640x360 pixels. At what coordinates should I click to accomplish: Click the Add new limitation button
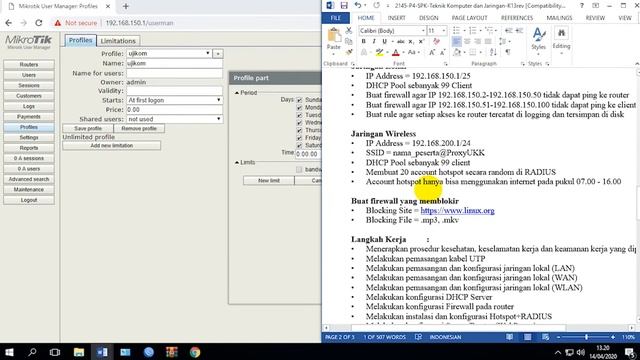point(111,146)
